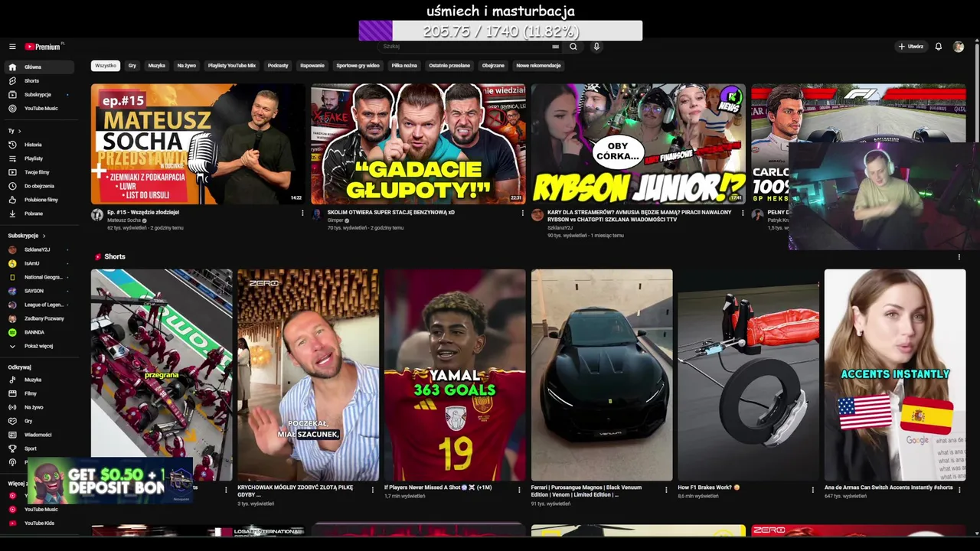980x551 pixels.
Task: Play the Rybson Junior thumbnail
Action: point(638,144)
